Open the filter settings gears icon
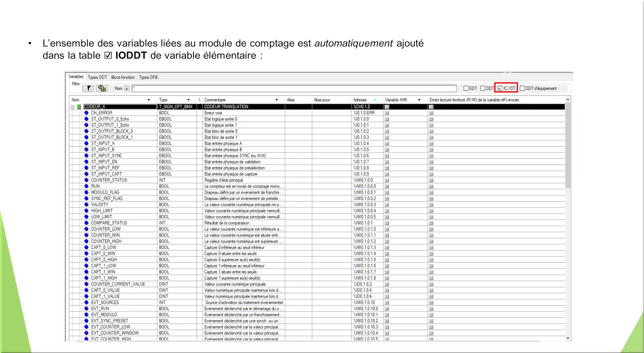The image size is (644, 353). [102, 88]
